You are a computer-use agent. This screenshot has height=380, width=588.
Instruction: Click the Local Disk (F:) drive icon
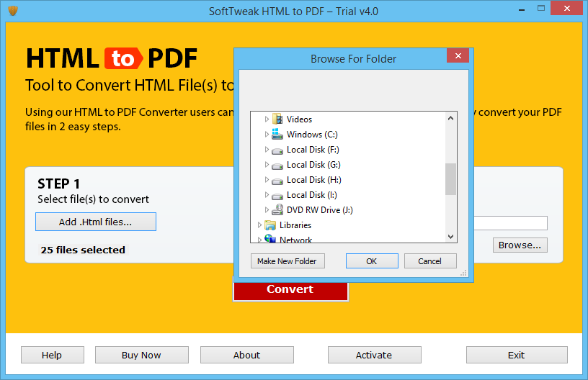[277, 150]
